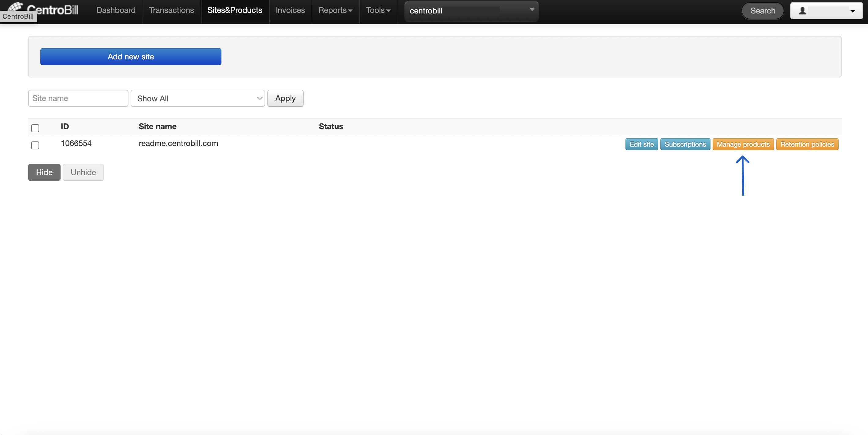Apply the site filter
The width and height of the screenshot is (868, 435).
click(x=285, y=98)
